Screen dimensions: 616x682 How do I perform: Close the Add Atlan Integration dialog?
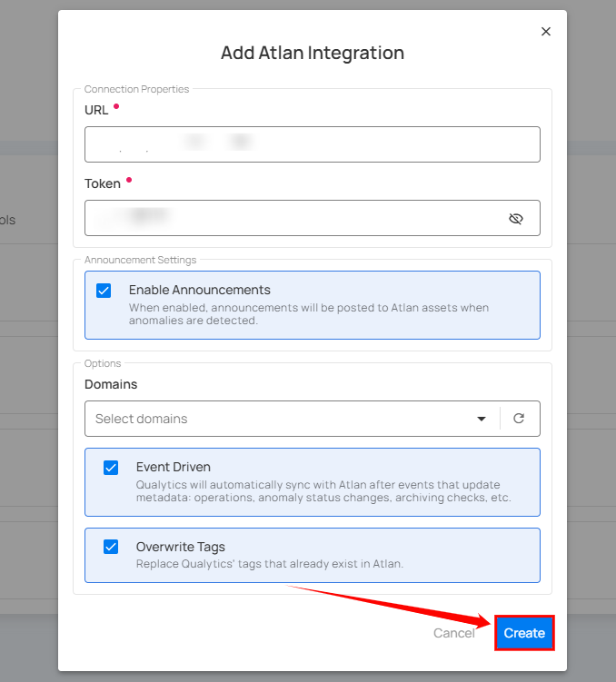pyautogui.click(x=545, y=31)
